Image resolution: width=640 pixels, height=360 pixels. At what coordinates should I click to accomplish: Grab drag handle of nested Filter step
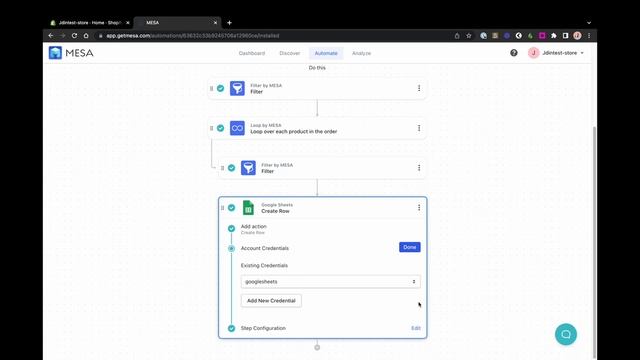coord(222,168)
